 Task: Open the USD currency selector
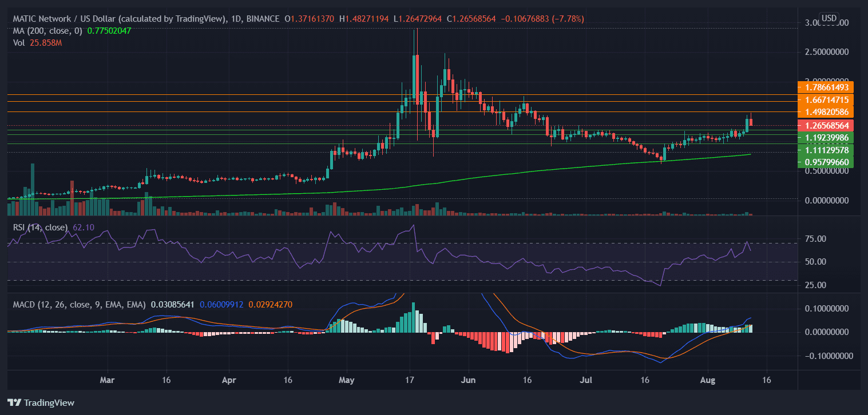point(829,18)
